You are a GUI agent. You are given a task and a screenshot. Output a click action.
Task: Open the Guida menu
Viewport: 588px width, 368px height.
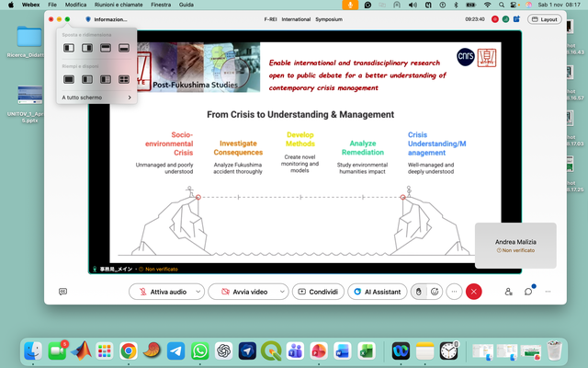click(x=187, y=5)
